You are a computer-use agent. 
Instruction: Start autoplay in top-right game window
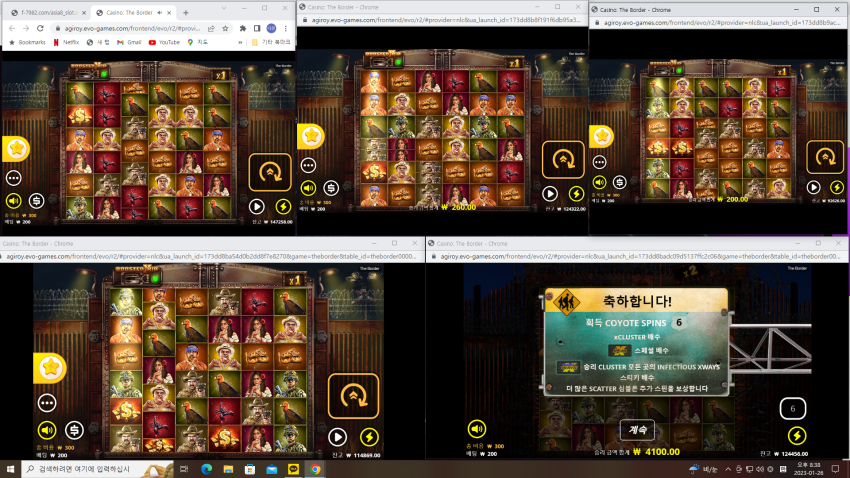coord(813,188)
